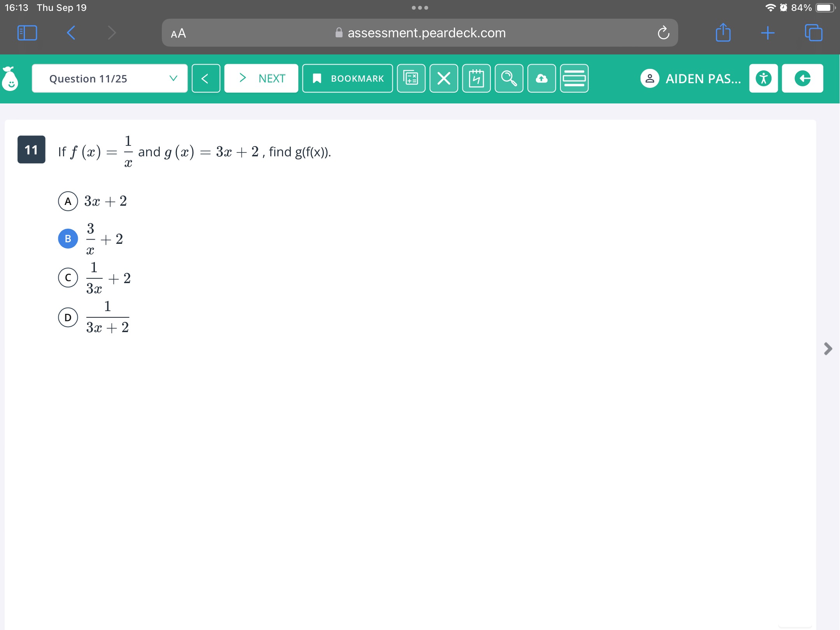Click the AIDEN PAS... username
Image resolution: width=840 pixels, height=630 pixels.
coord(703,79)
